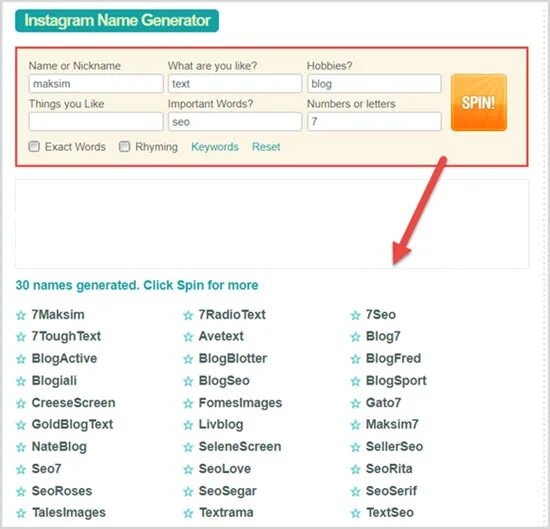Favorite FomesImages with star icon
Image resolution: width=550 pixels, height=529 pixels.
[x=188, y=403]
